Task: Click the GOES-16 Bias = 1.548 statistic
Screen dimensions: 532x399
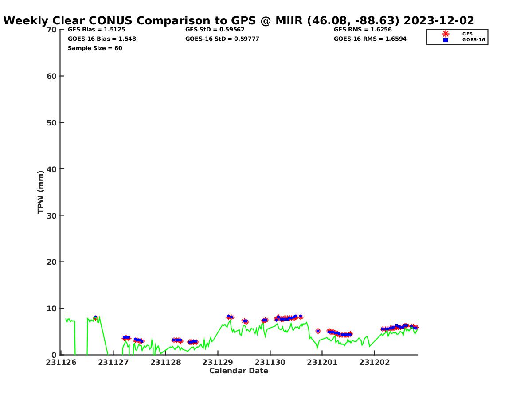Action: click(102, 39)
